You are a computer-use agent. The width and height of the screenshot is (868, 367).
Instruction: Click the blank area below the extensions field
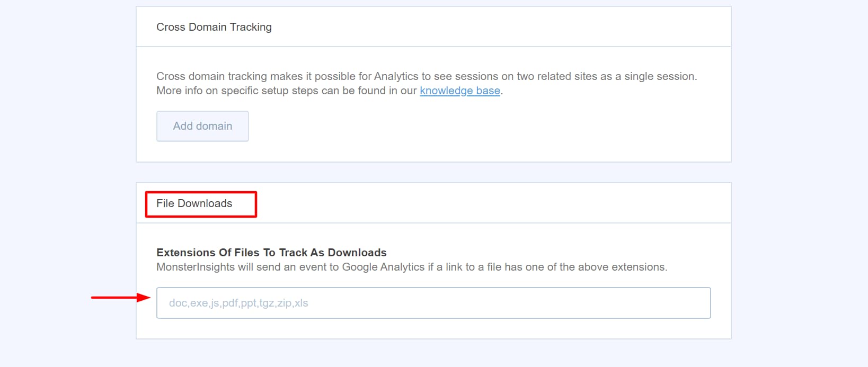coord(433,328)
